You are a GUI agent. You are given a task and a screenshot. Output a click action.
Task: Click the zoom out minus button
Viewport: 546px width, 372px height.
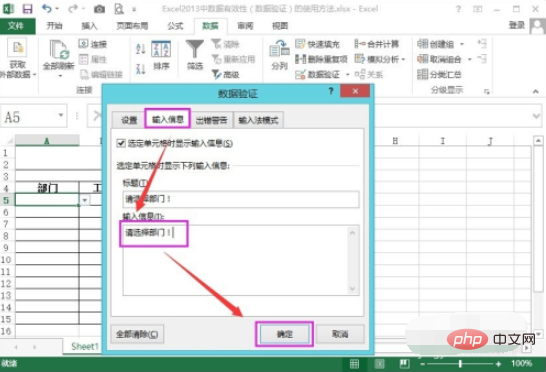423,364
